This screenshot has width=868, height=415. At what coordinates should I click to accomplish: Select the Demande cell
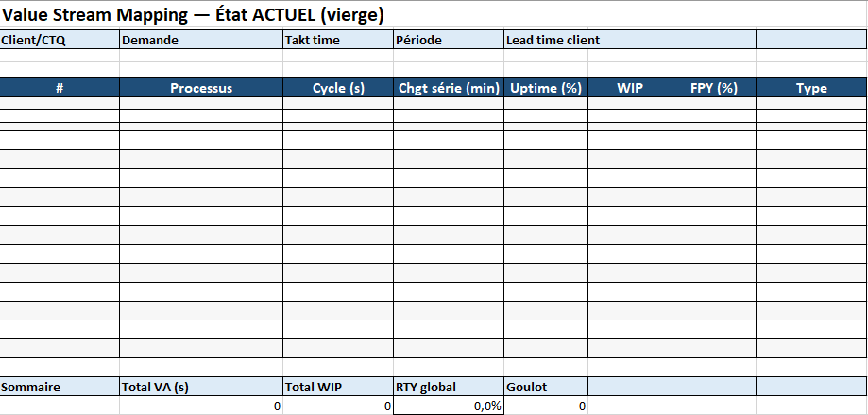tap(200, 40)
